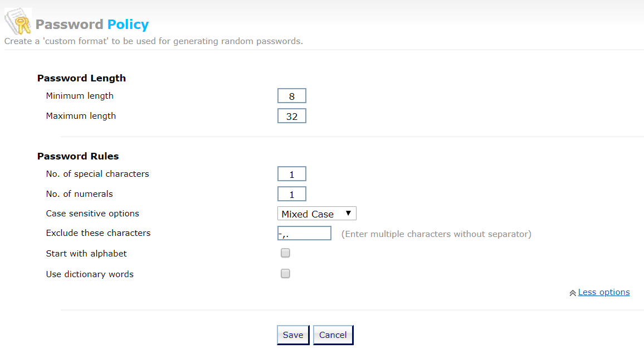Image resolution: width=644 pixels, height=358 pixels.
Task: Enable the Use dictionary words checkbox
Action: 285,273
